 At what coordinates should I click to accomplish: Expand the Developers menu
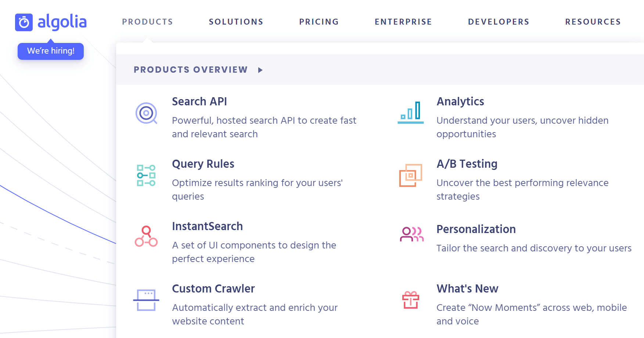coord(499,22)
